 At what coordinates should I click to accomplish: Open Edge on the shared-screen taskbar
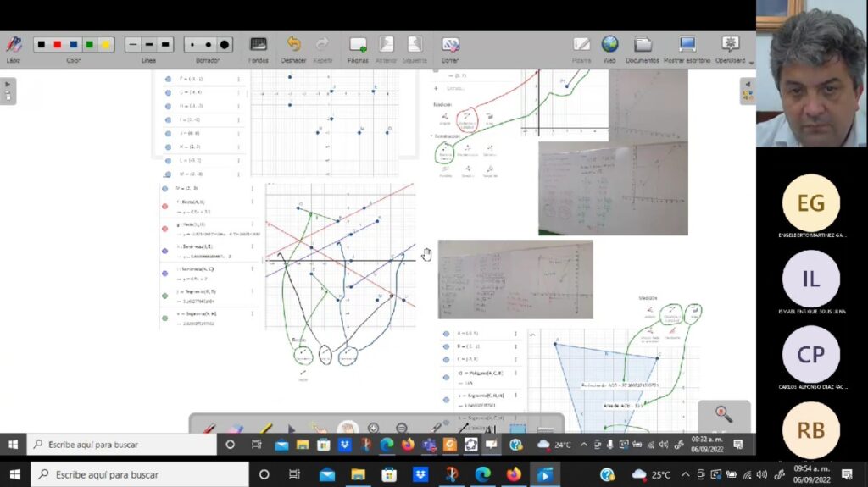click(x=387, y=445)
